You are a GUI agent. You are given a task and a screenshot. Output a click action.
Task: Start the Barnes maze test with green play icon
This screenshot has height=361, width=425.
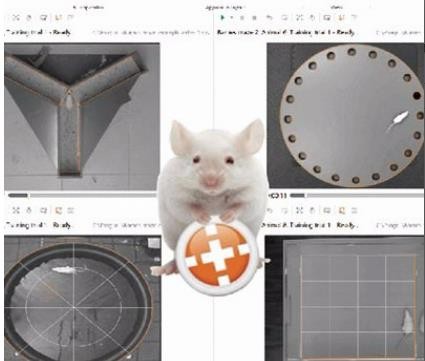(222, 17)
